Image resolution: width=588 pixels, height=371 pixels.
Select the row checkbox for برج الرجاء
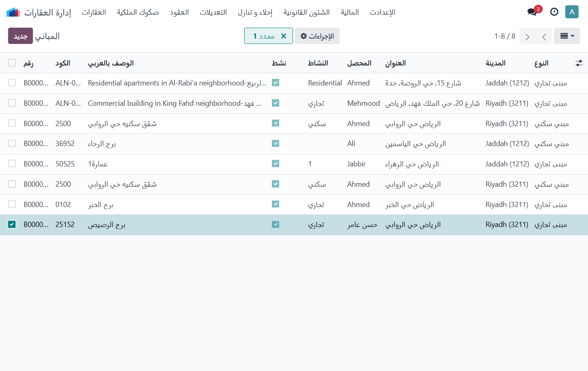pos(12,144)
